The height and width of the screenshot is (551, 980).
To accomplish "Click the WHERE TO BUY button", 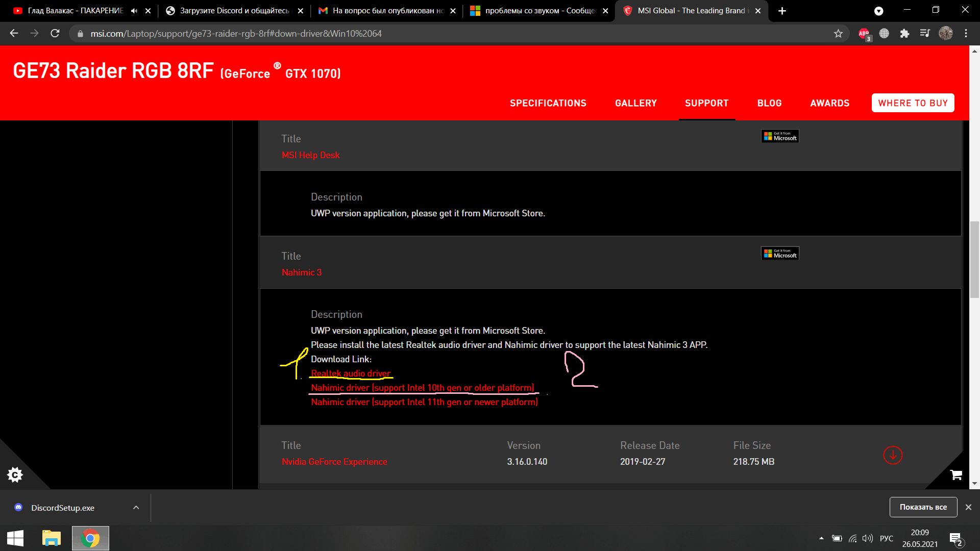I will (913, 103).
